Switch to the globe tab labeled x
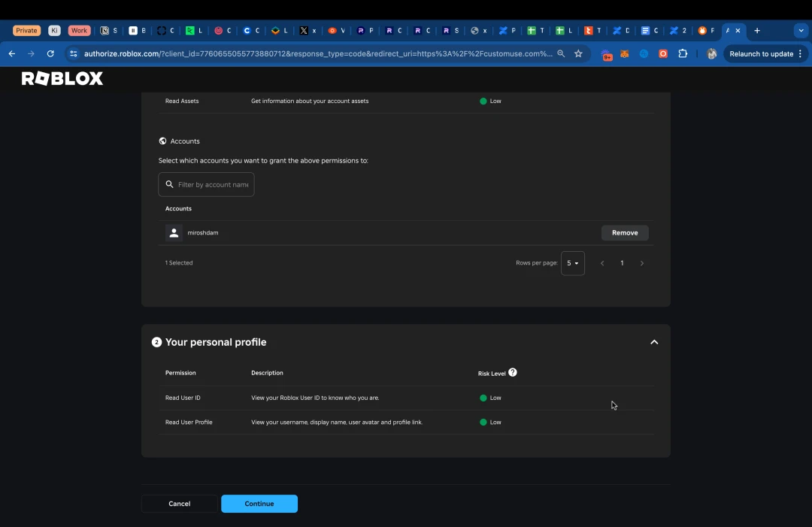 click(479, 31)
